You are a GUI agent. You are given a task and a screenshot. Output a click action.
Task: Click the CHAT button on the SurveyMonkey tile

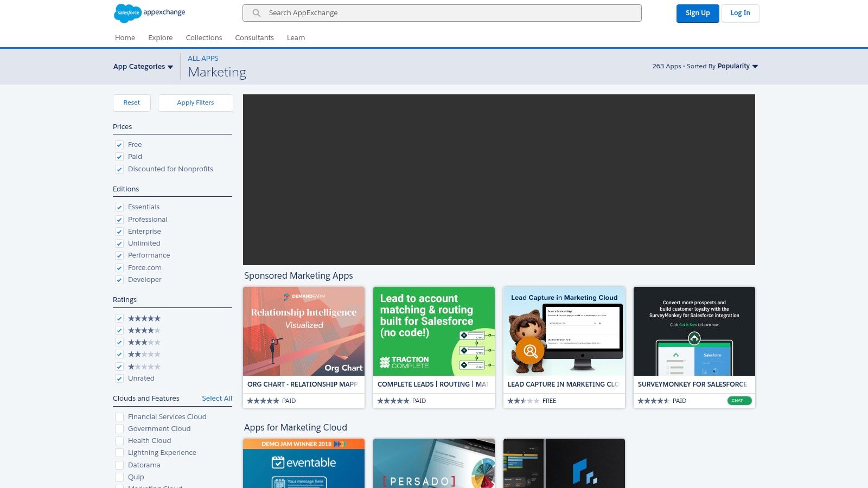click(738, 400)
